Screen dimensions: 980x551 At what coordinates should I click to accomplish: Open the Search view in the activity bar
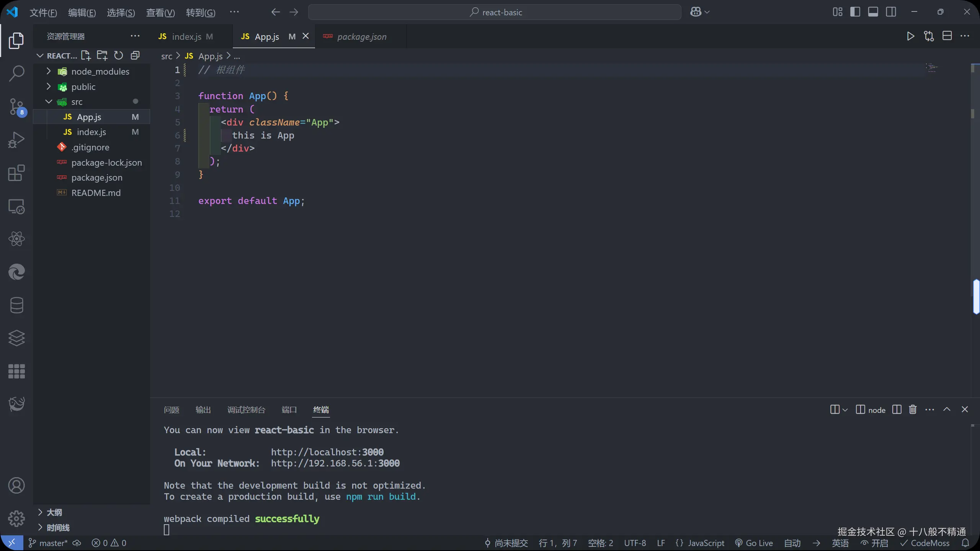pyautogui.click(x=16, y=73)
